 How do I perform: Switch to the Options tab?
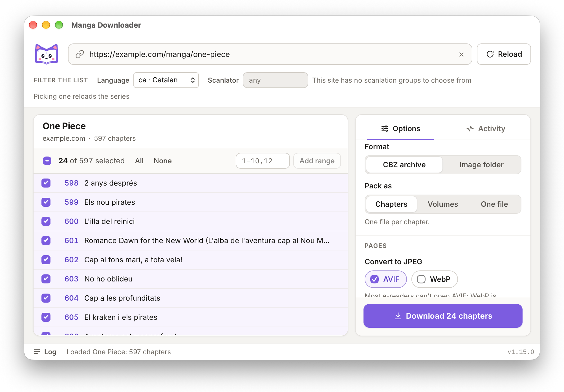pyautogui.click(x=400, y=129)
